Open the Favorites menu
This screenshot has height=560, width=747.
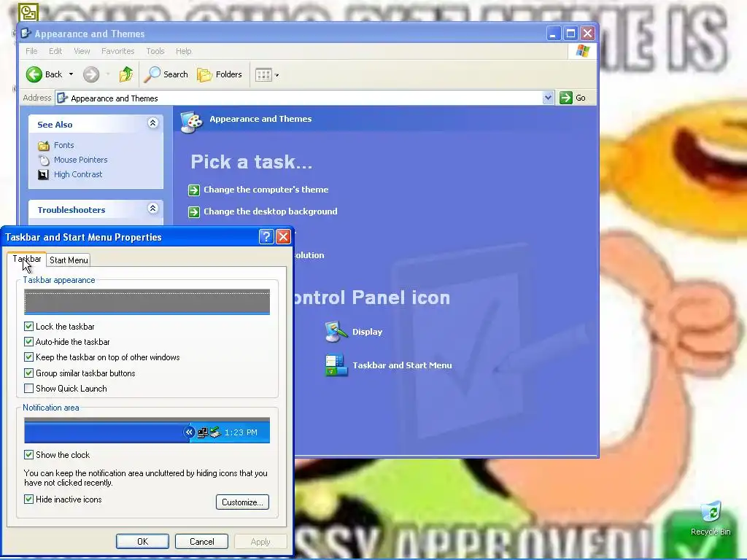(x=117, y=51)
